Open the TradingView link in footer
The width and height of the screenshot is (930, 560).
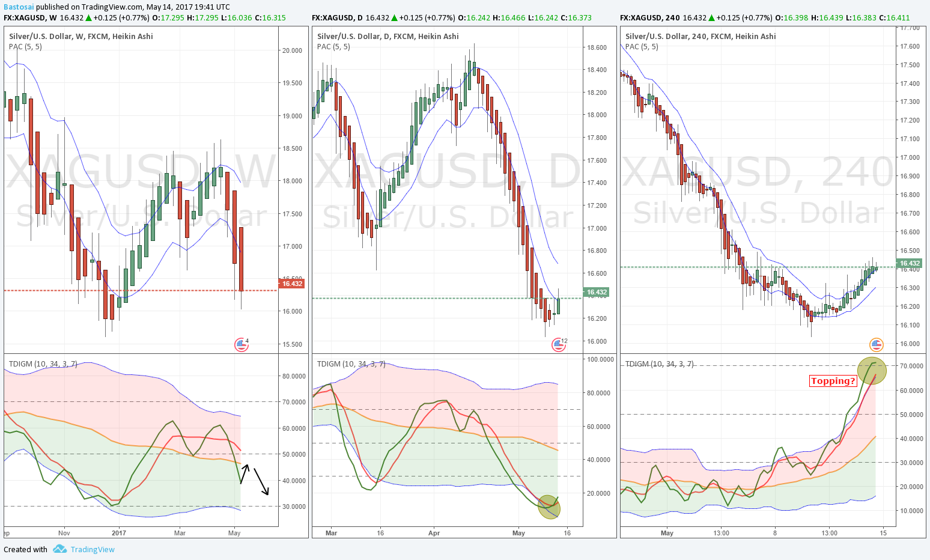tap(93, 549)
